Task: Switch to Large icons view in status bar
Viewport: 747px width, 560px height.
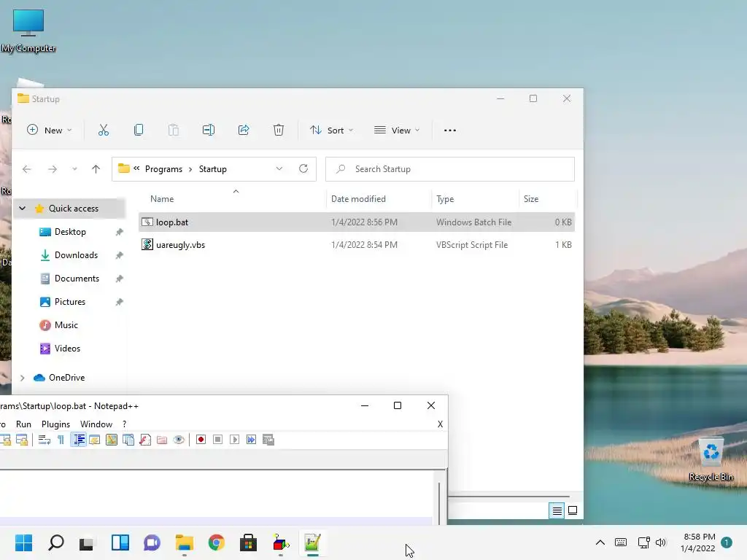Action: [573, 510]
